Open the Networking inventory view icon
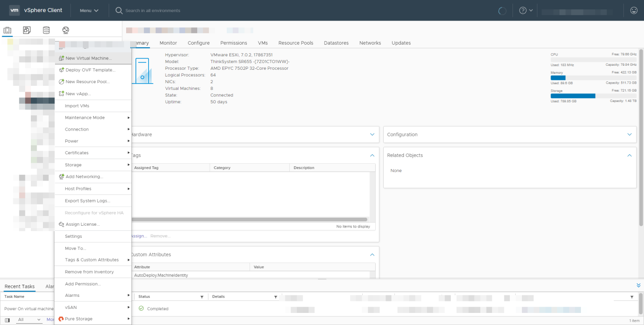 [x=66, y=30]
